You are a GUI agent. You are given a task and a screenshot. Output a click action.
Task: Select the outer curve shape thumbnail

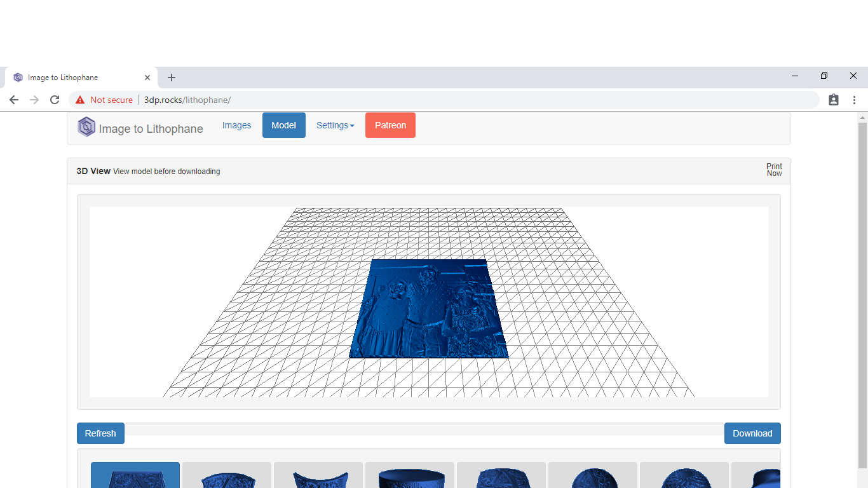click(x=227, y=475)
